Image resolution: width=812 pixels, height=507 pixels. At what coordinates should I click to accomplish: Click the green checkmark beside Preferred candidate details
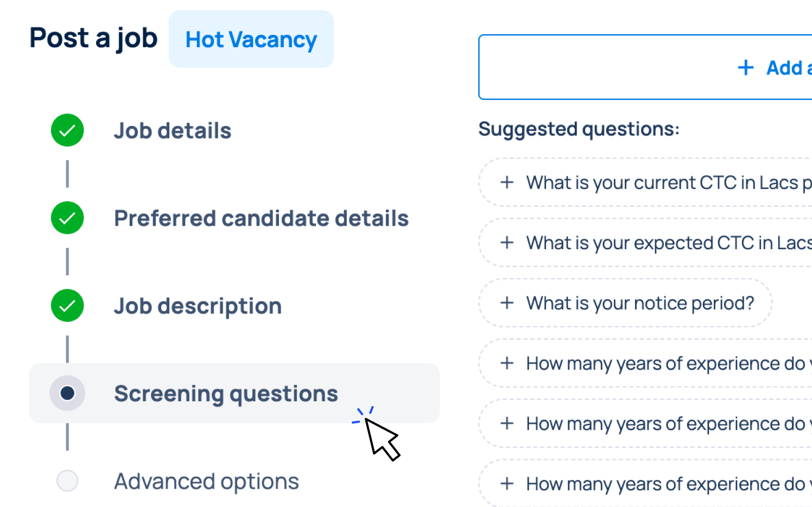point(67,218)
